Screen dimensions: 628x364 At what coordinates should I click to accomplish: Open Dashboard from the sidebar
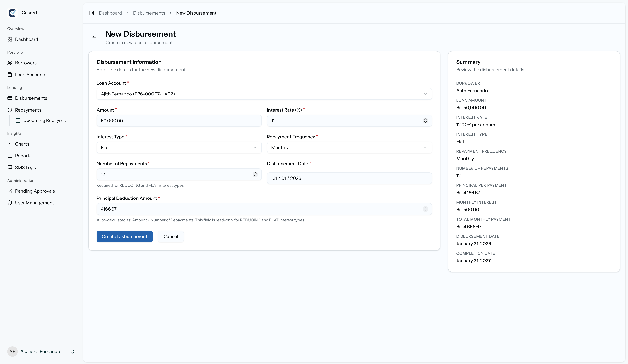coord(26,39)
